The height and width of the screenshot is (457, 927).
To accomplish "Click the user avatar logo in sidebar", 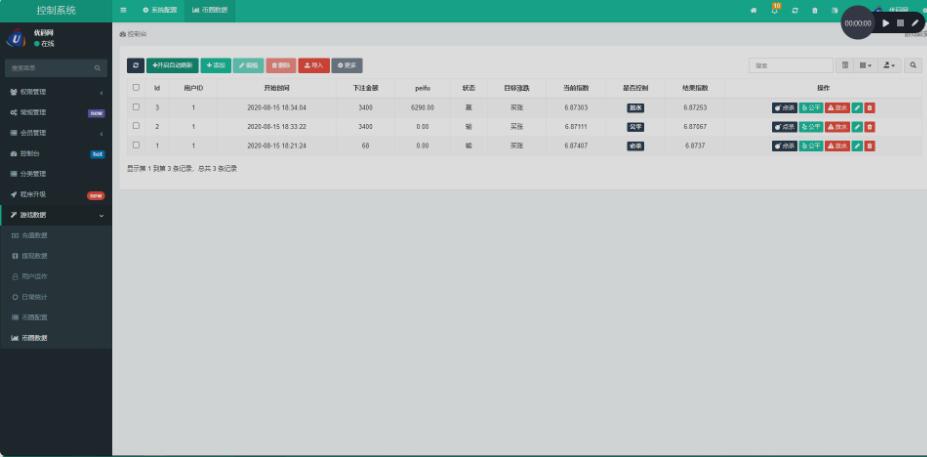I will click(x=16, y=38).
